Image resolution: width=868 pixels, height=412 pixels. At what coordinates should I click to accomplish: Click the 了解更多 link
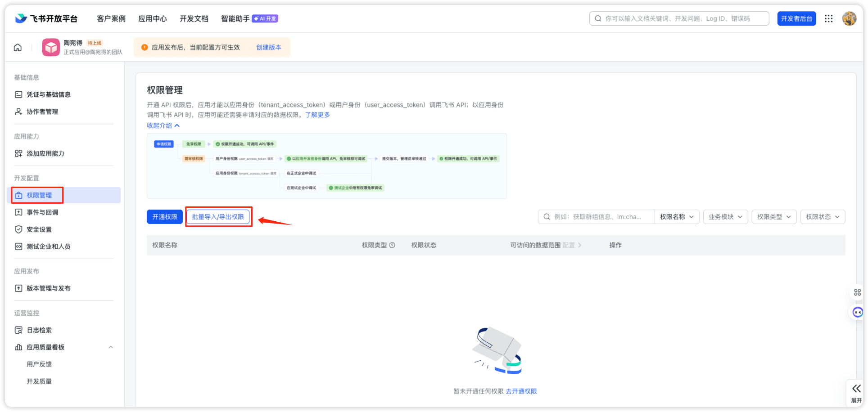[318, 115]
